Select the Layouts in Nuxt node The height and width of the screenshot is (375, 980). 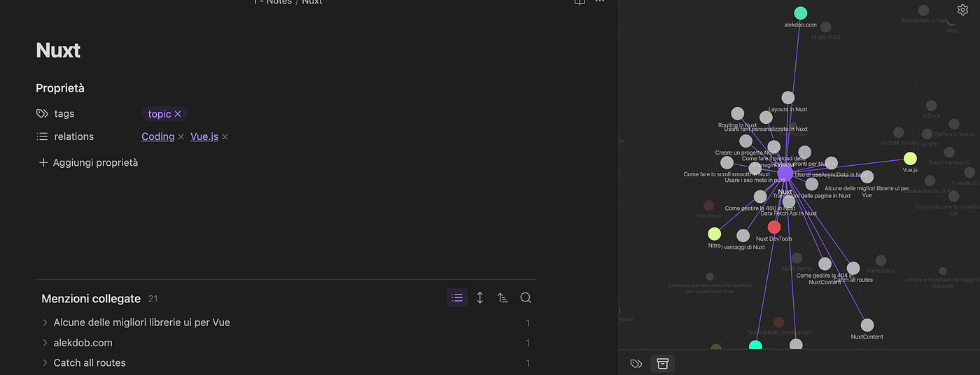point(788,98)
